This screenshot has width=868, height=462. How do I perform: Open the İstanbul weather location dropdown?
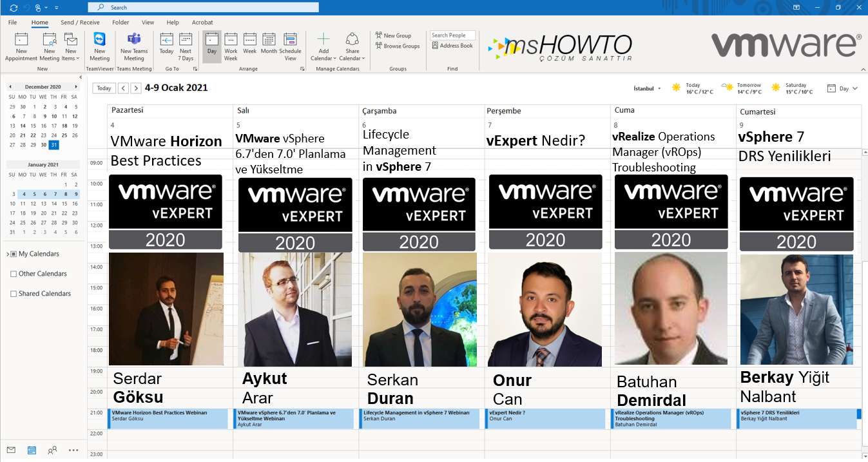coord(647,88)
